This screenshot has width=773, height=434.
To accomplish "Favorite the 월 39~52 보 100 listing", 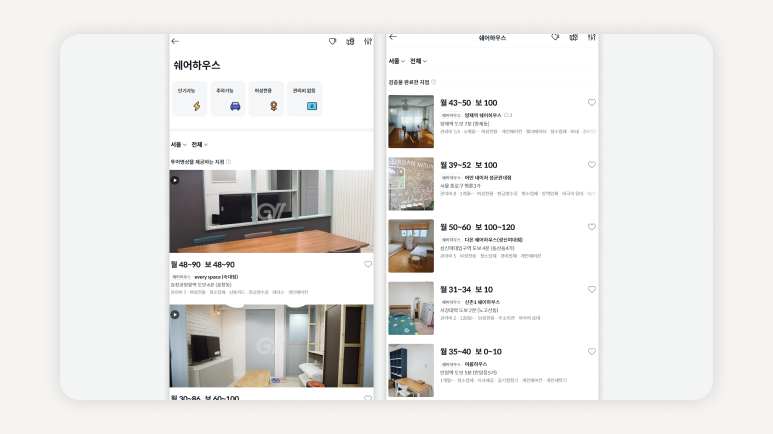I will click(592, 165).
